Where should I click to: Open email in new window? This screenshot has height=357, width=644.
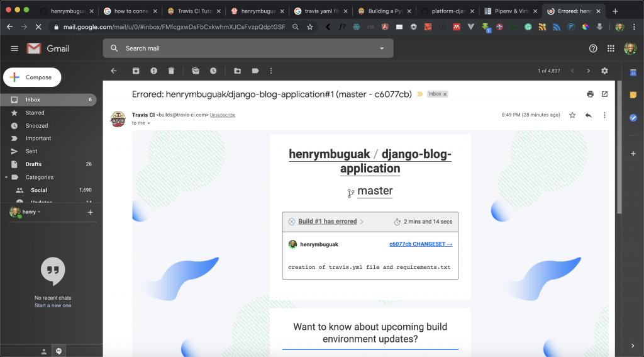[x=604, y=94]
